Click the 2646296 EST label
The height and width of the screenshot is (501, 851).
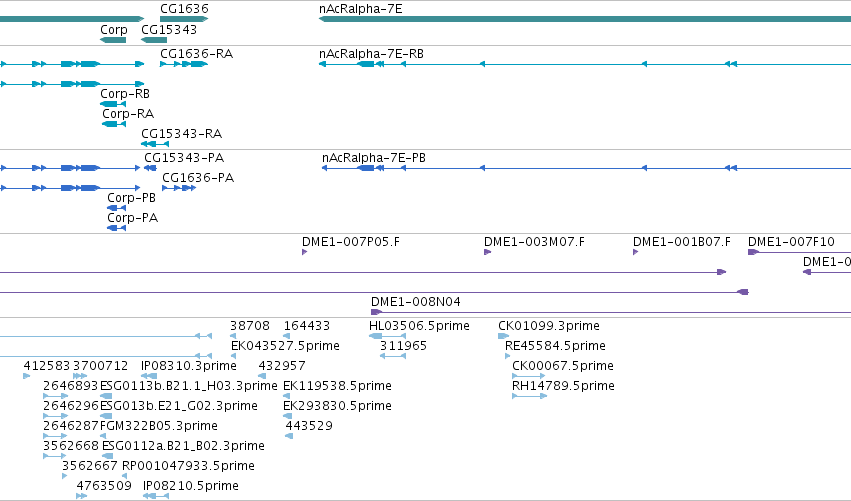pyautogui.click(x=71, y=407)
